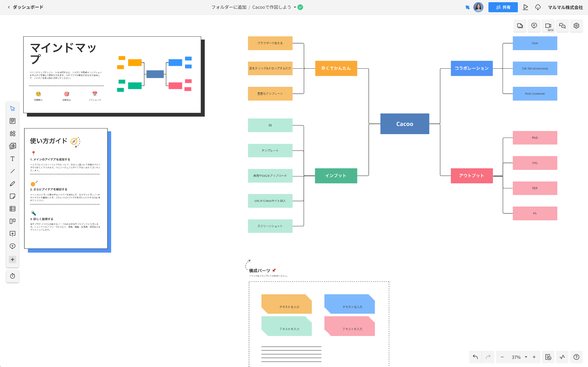Image resolution: width=588 pixels, height=367 pixels.
Task: Open the Timer tool
Action: click(13, 276)
